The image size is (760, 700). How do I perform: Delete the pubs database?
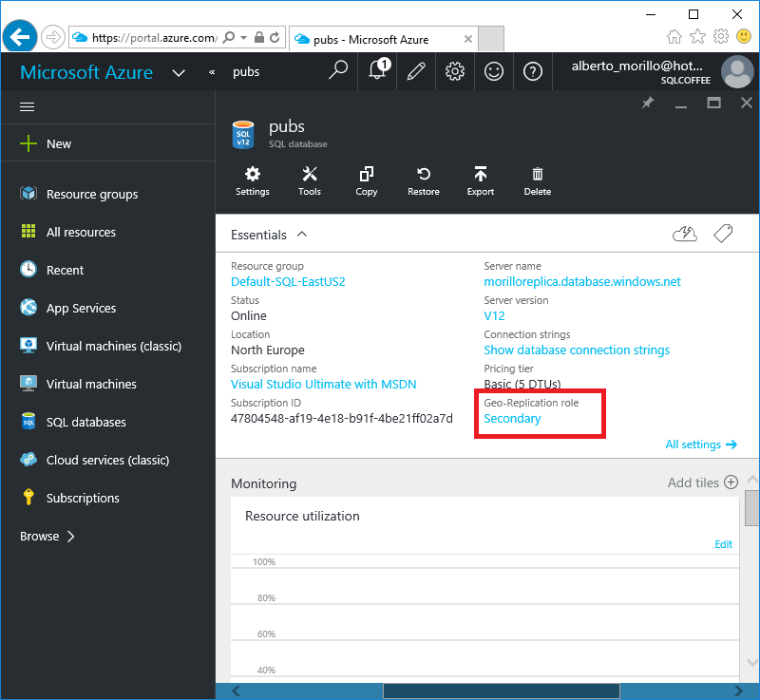(538, 181)
